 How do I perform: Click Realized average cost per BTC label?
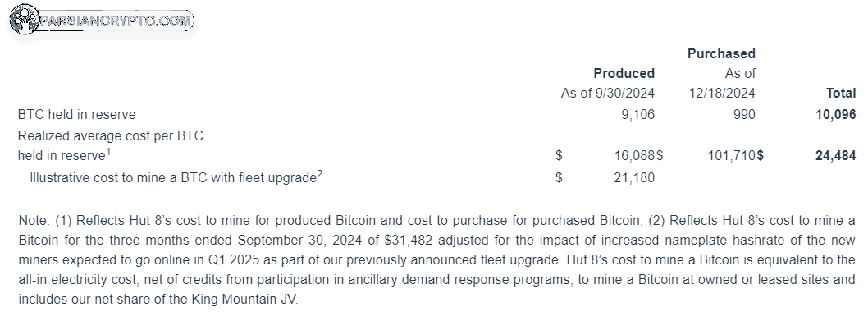coord(111,135)
